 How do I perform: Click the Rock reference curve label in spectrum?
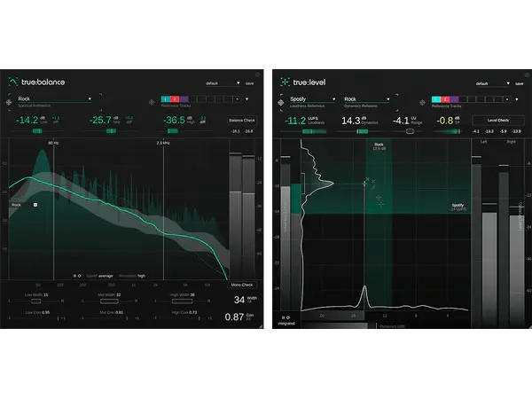pos(16,205)
